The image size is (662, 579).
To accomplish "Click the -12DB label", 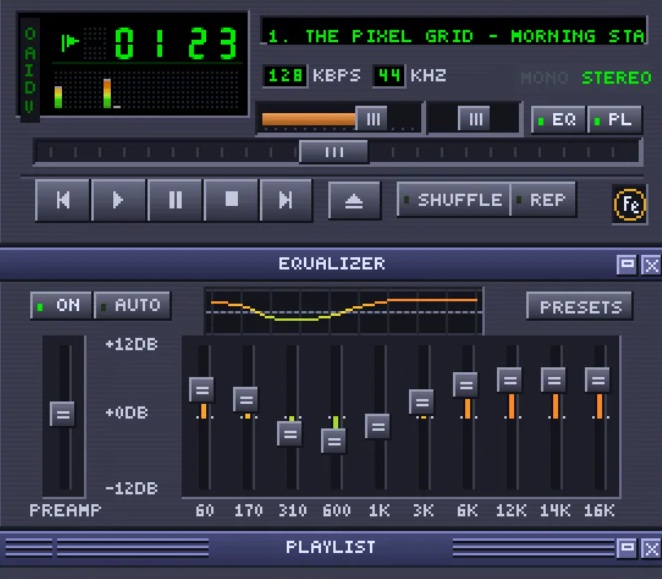I will click(x=131, y=488).
